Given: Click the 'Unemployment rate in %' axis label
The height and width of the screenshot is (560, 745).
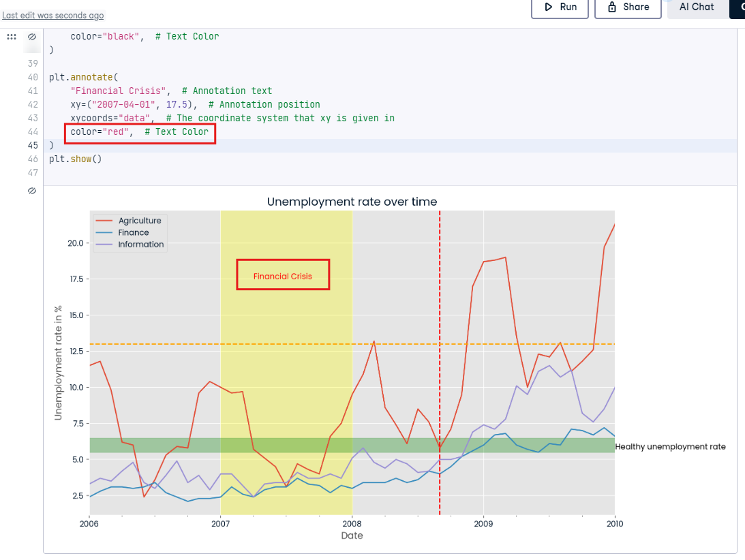Looking at the screenshot, I should (x=58, y=363).
